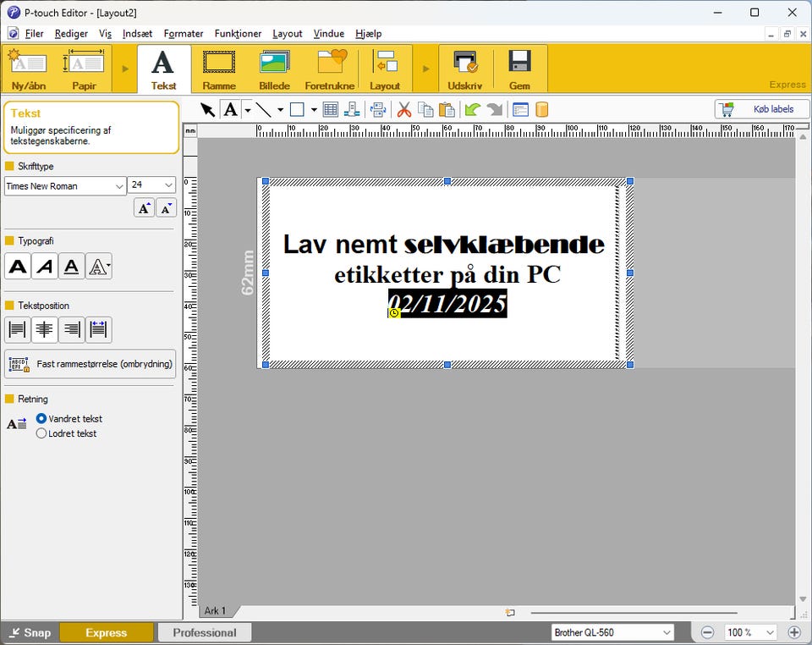This screenshot has height=645, width=812.
Task: Select the line drawing tool
Action: click(264, 110)
